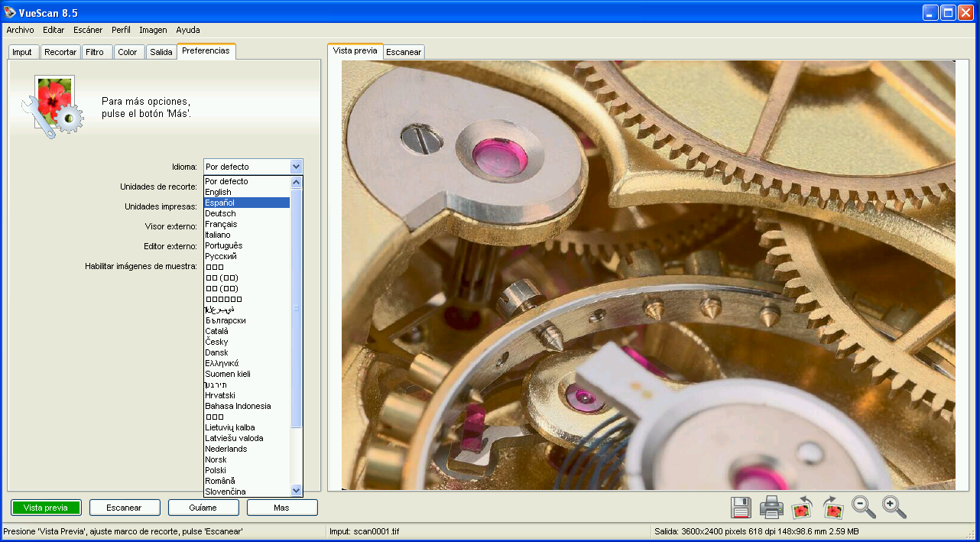Choose English in the language list
Image resolution: width=980 pixels, height=542 pixels.
pyautogui.click(x=247, y=192)
